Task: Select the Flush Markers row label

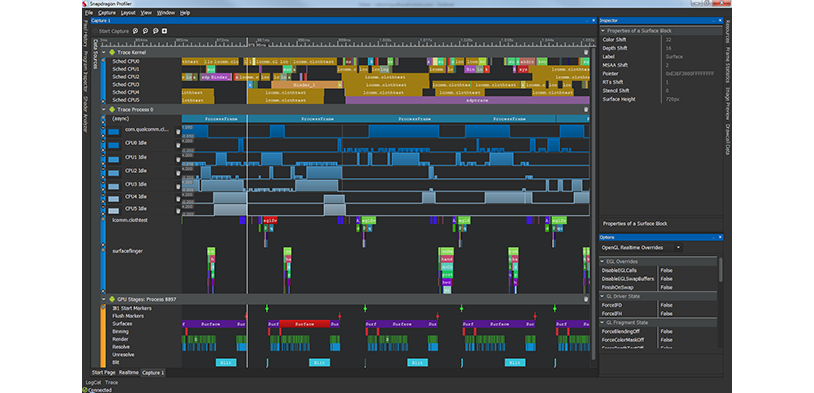Action: pos(128,316)
